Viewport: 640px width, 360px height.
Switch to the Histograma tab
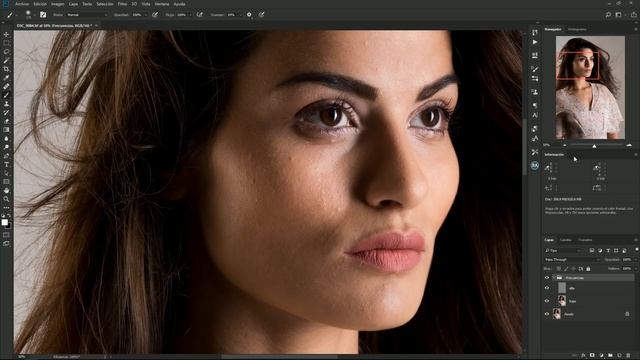pyautogui.click(x=577, y=29)
